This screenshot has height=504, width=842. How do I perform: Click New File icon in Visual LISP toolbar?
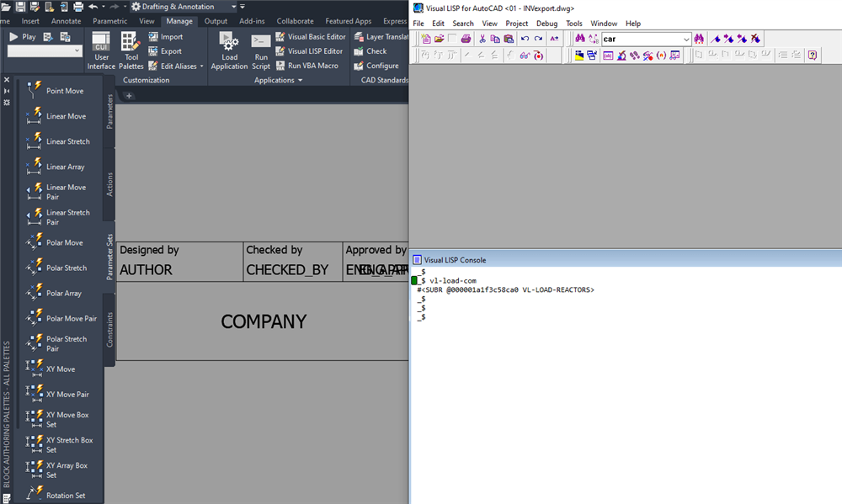[x=426, y=39]
